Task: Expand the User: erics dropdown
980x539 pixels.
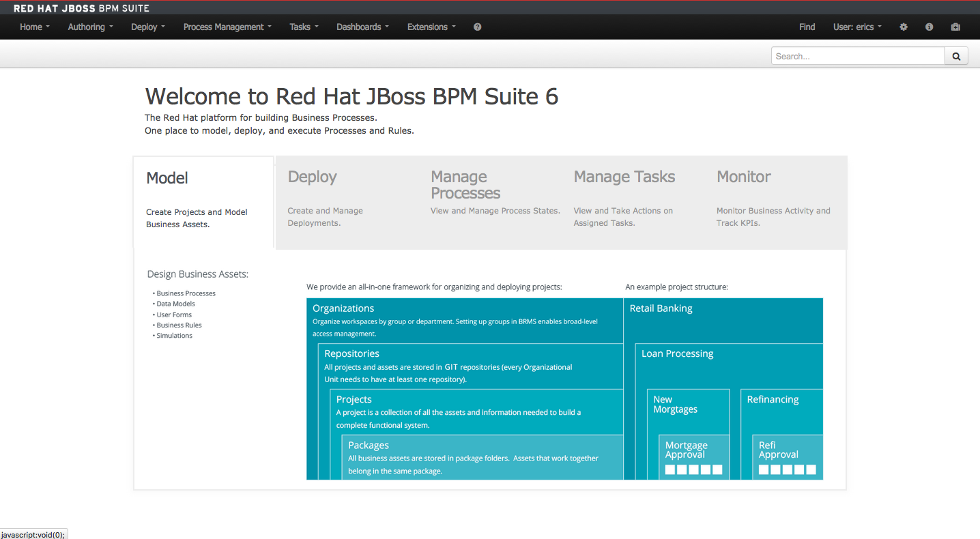Action: click(857, 27)
